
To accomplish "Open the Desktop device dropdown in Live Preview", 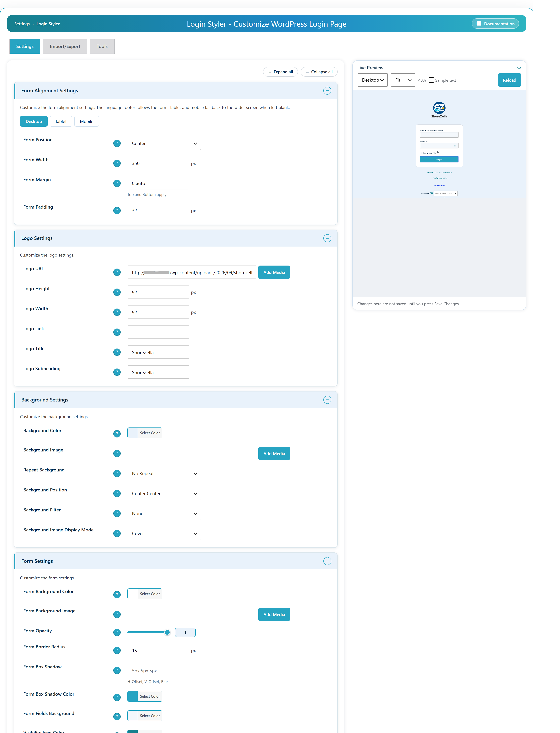I will (x=373, y=80).
